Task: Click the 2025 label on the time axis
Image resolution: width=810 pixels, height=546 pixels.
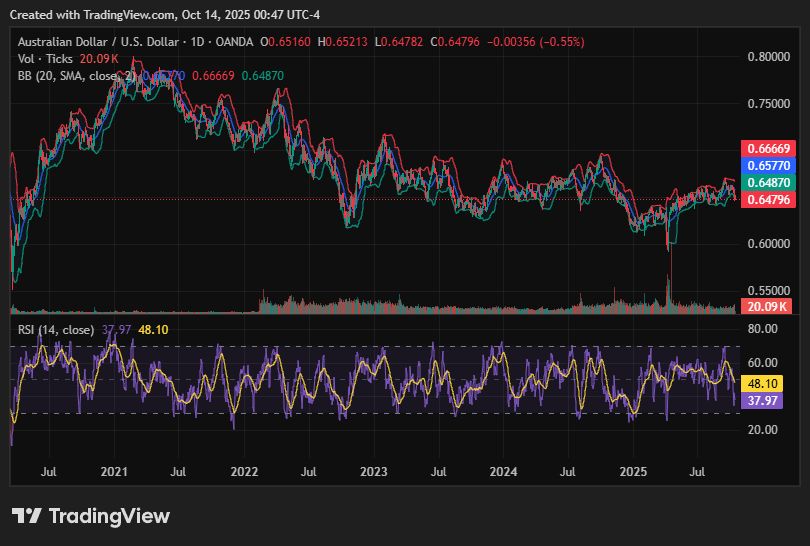Action: [633, 470]
